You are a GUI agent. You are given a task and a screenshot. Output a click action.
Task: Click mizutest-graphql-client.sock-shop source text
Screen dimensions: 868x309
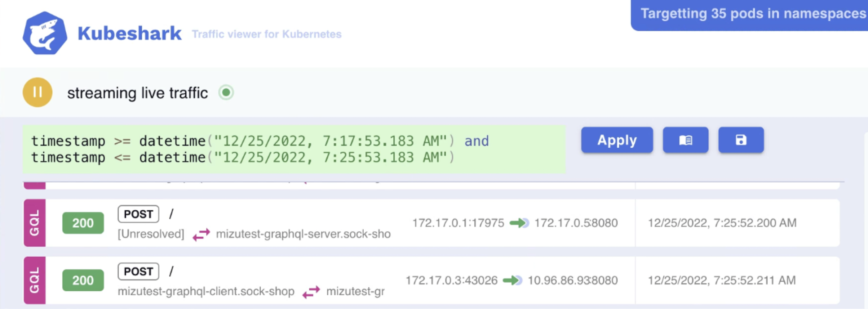pos(206,291)
